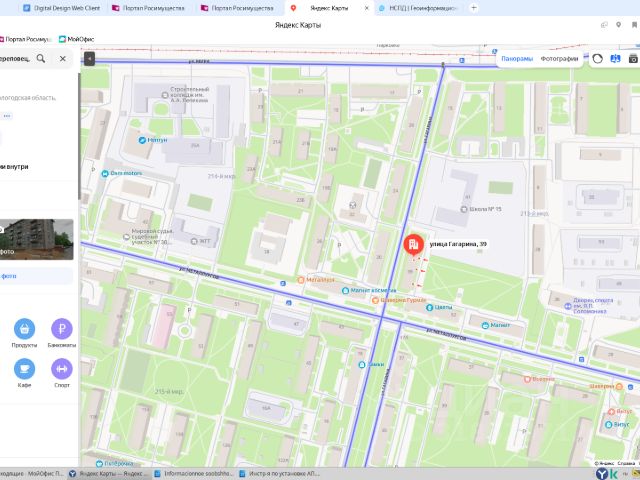Select the Кафе category icon

tap(24, 369)
